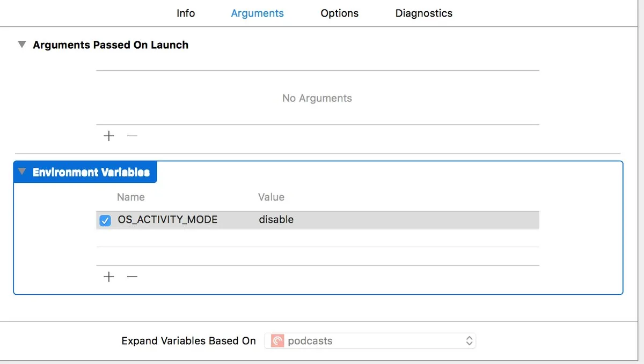644x364 pixels.
Task: Add a new environment variable with plus
Action: 109,277
